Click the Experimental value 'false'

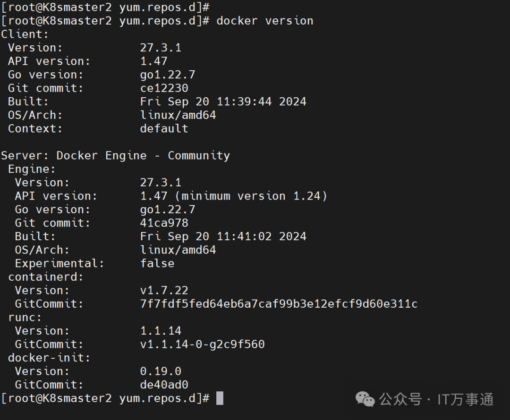pyautogui.click(x=157, y=263)
